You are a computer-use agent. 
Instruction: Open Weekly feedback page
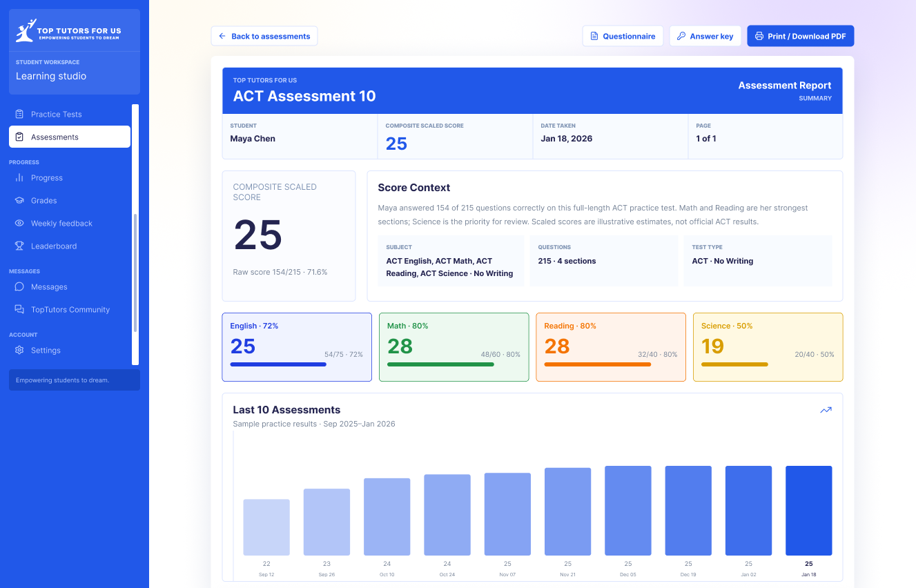70,223
